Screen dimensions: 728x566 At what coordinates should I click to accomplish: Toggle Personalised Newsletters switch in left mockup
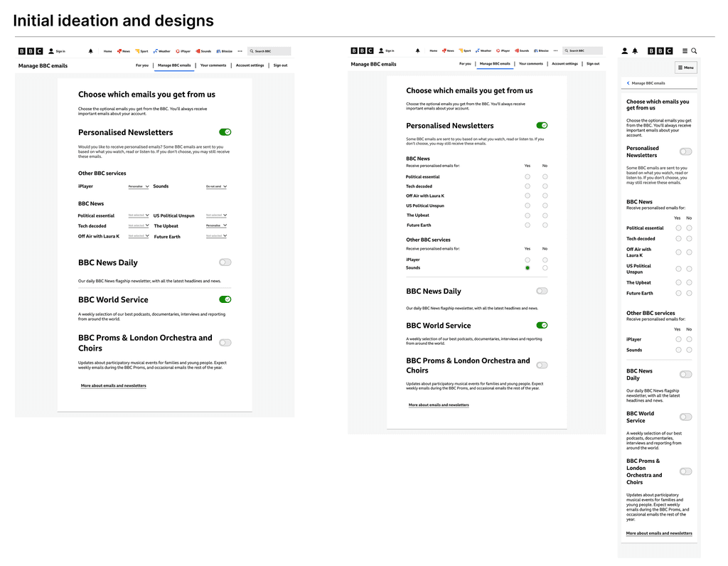click(x=225, y=132)
